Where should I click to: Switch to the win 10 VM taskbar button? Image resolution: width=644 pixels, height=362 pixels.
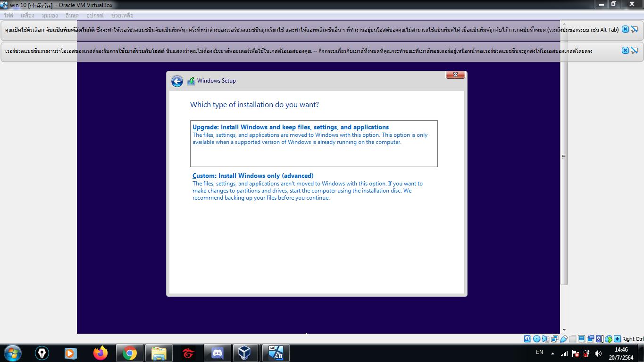point(276,353)
